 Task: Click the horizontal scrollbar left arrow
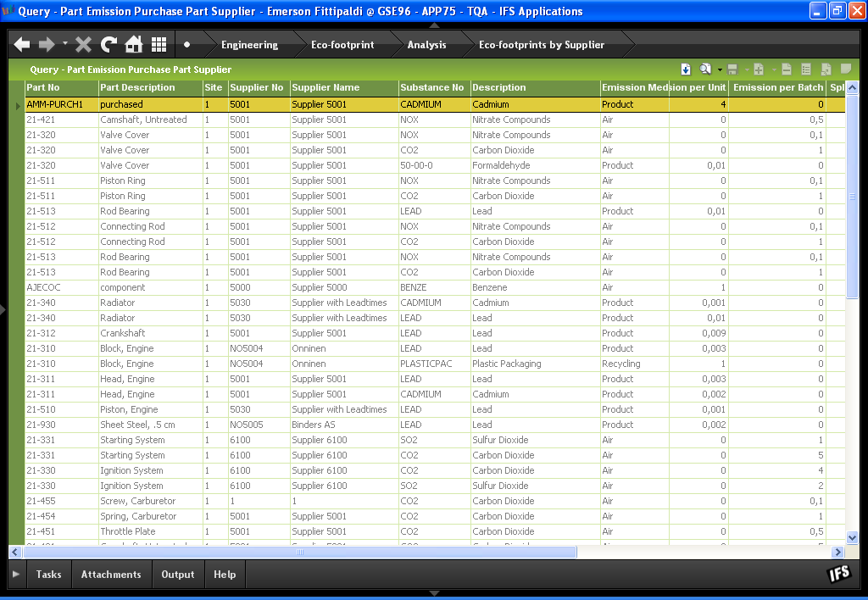click(15, 552)
